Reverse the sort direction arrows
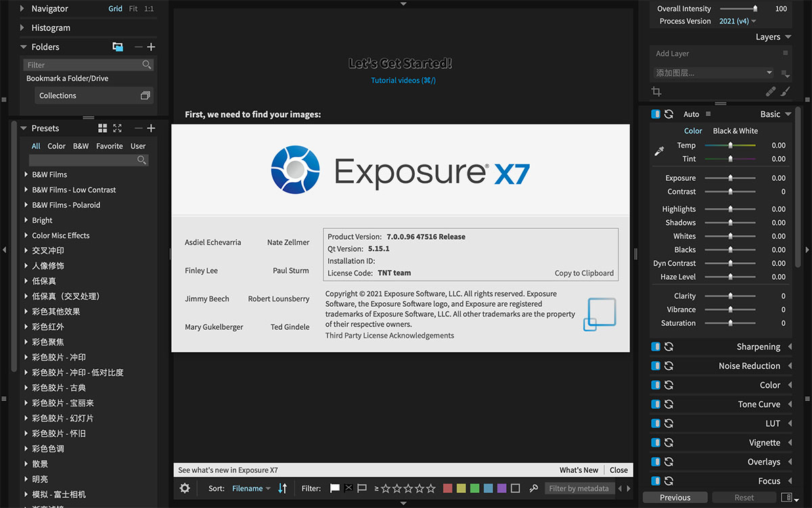Viewport: 812px width, 508px height. pos(283,488)
